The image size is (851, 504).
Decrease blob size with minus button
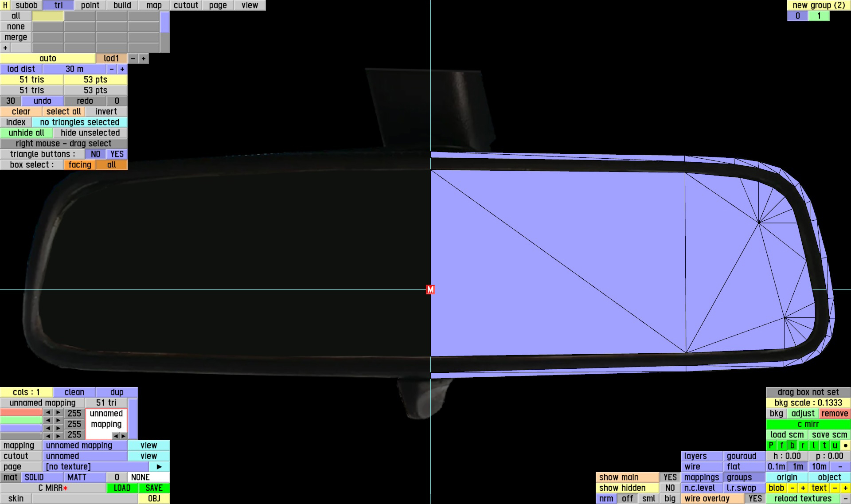pyautogui.click(x=792, y=488)
